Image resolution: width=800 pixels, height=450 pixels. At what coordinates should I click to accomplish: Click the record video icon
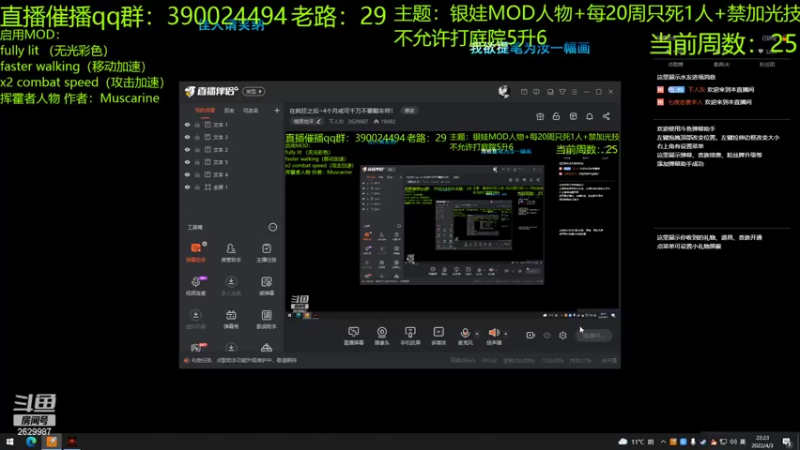click(x=530, y=335)
